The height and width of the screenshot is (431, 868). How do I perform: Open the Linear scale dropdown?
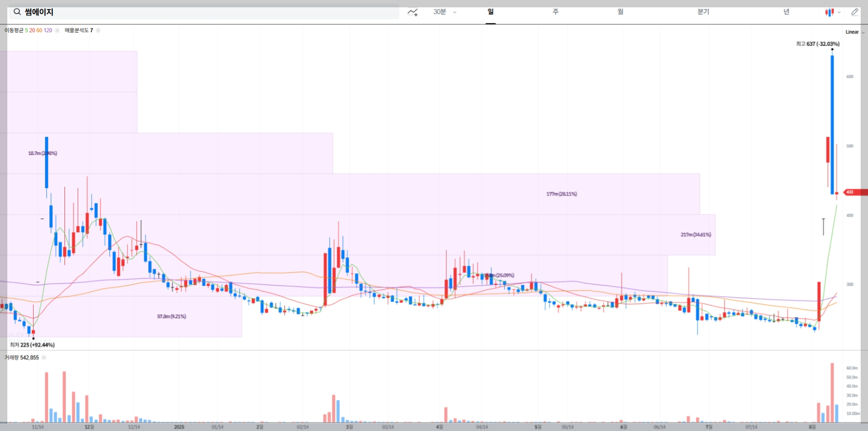coord(855,32)
